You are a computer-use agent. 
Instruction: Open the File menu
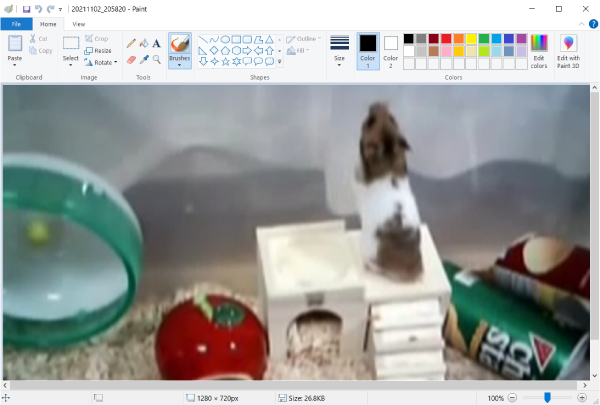(x=16, y=23)
